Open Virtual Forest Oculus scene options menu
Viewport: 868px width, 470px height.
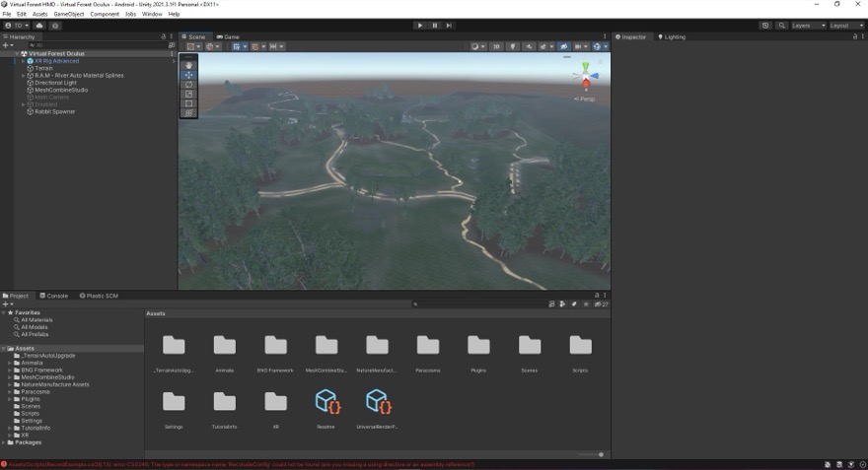click(172, 53)
